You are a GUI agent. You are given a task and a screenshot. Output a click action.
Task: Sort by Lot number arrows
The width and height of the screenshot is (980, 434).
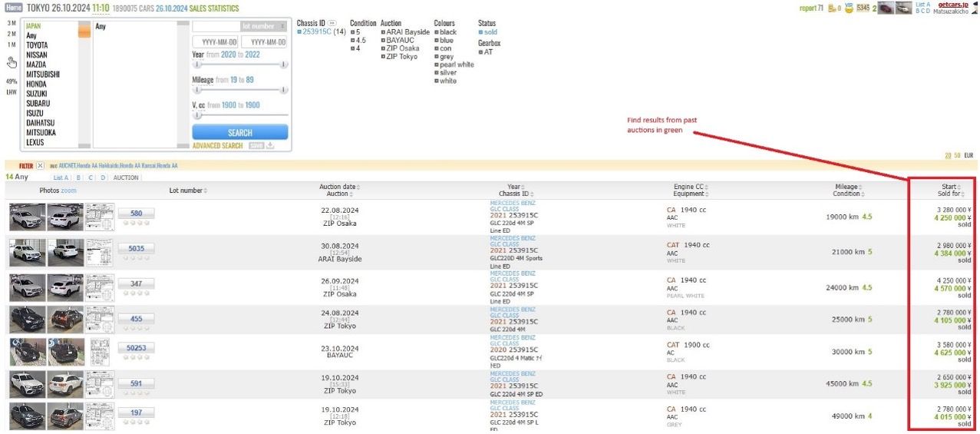pyautogui.click(x=206, y=190)
